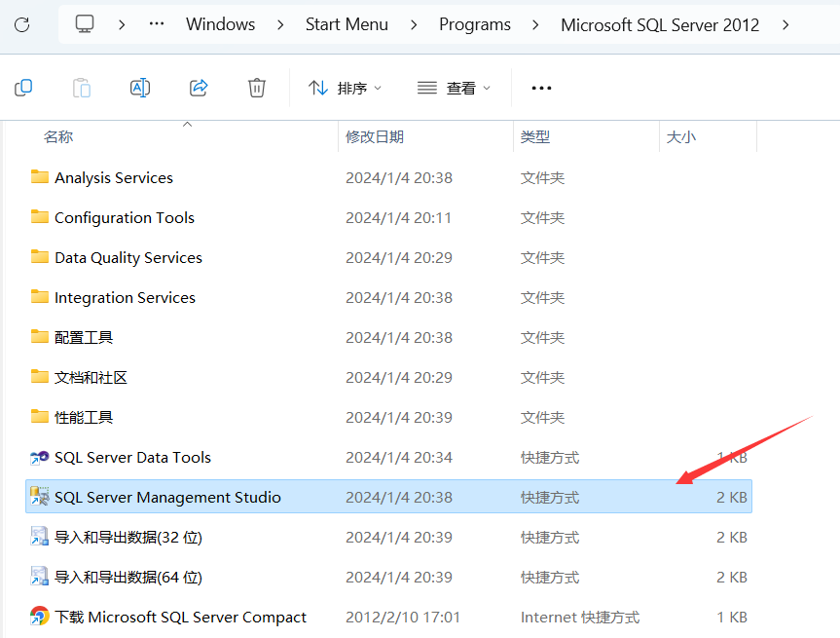Select Microsoft SQL Server 2012 breadcrumb
Viewport: 840px width, 638px height.
click(x=660, y=24)
